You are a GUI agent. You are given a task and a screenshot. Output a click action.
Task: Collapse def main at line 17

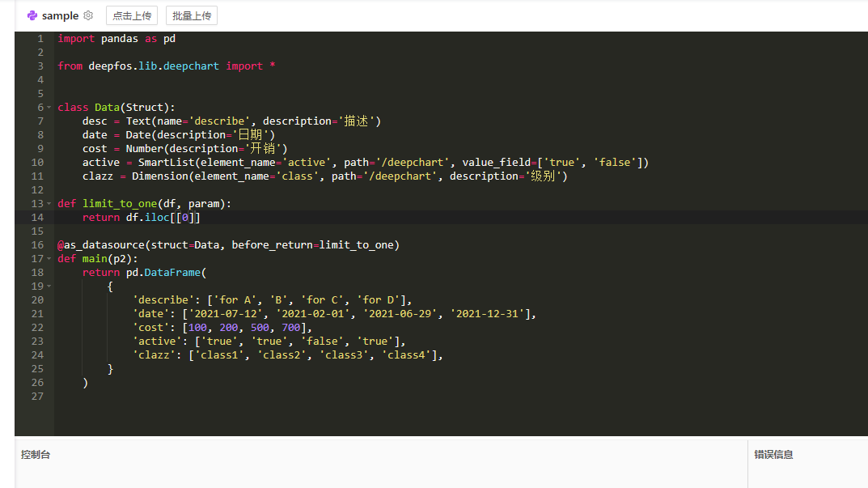coord(50,259)
